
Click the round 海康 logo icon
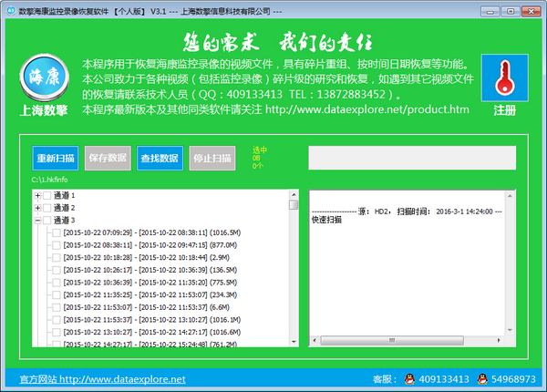pyautogui.click(x=45, y=77)
